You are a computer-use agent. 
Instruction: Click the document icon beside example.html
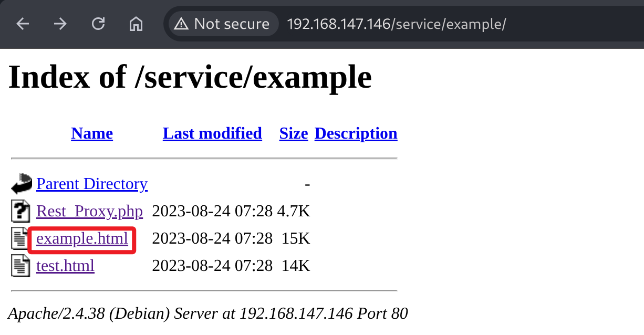(21, 238)
